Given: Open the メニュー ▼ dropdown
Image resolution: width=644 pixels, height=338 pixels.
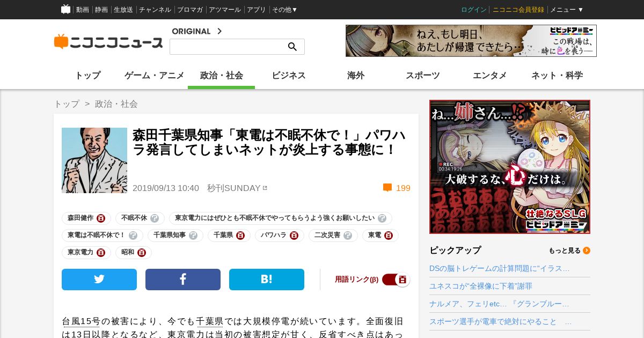Looking at the screenshot, I should point(567,10).
